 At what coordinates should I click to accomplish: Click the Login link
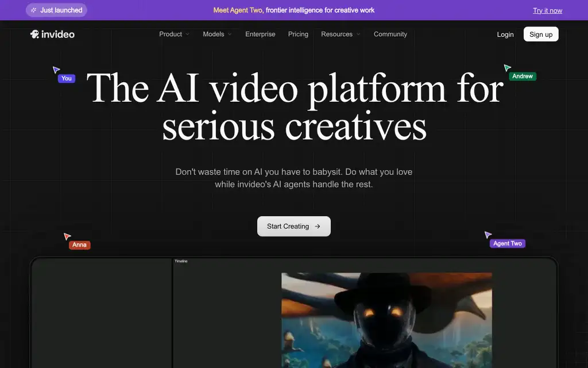pos(505,34)
